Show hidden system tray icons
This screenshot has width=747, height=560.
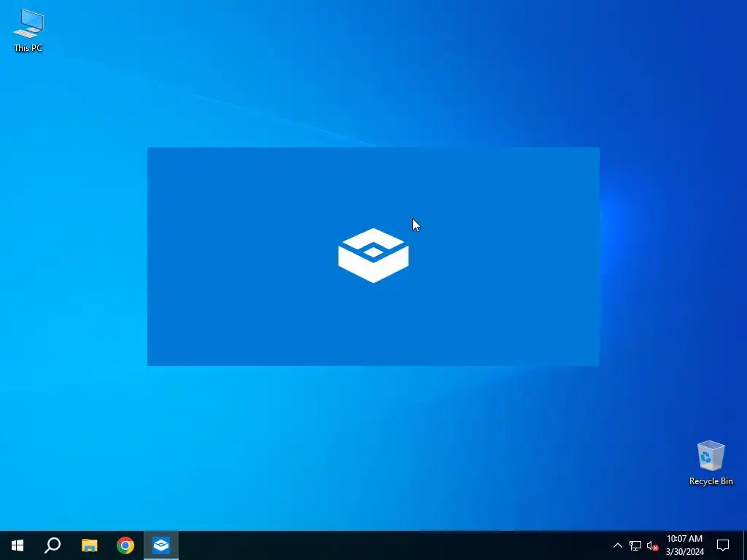tap(617, 545)
